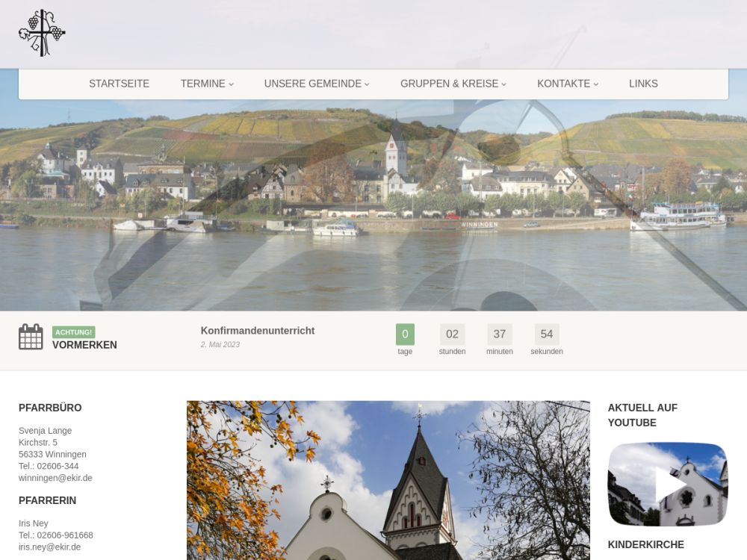Screen dimensions: 747x560
Task: Click the Aktuell auf YouTube heading
Action: pos(642,415)
